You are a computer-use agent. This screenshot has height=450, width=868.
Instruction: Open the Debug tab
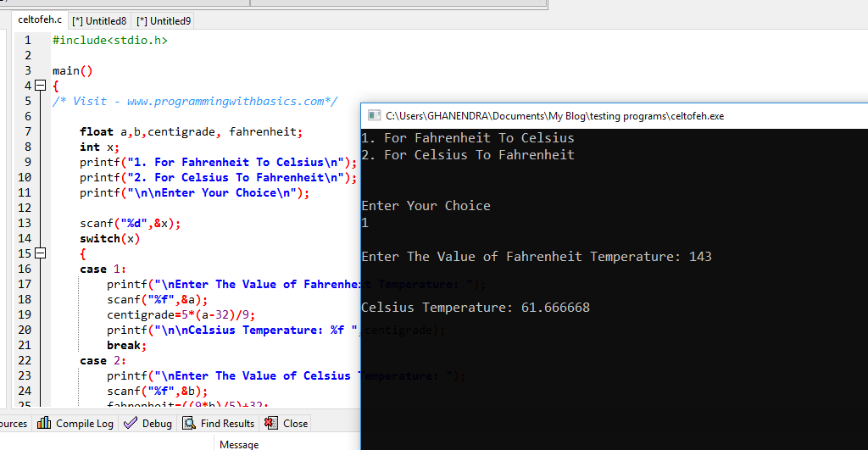click(x=147, y=424)
